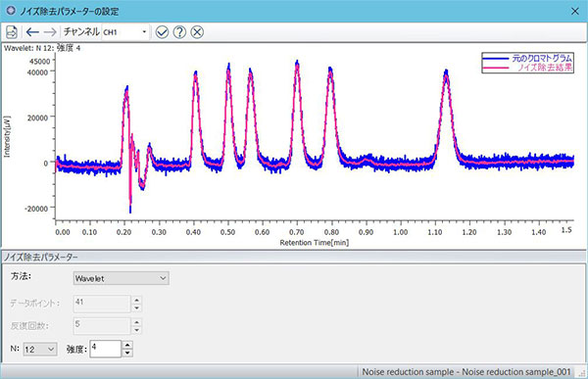Open the CH1 channel dropdown

click(x=125, y=32)
